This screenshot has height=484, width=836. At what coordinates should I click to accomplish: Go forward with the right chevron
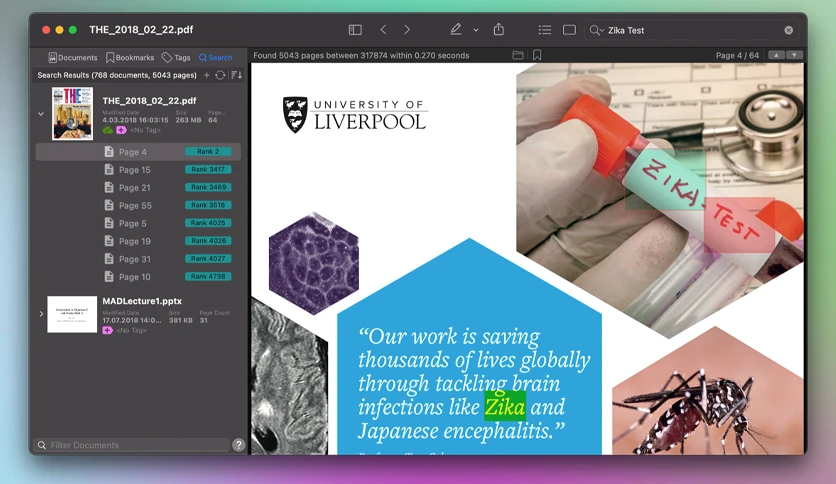pos(407,30)
